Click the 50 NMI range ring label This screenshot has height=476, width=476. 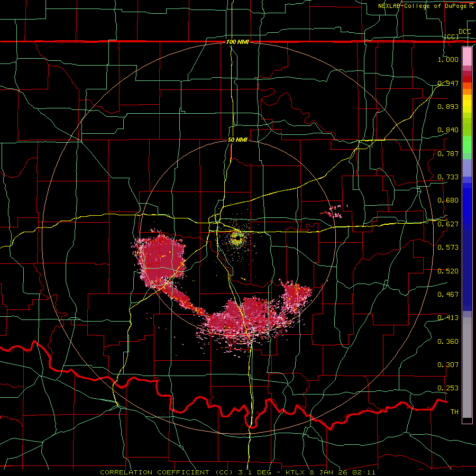tap(237, 140)
